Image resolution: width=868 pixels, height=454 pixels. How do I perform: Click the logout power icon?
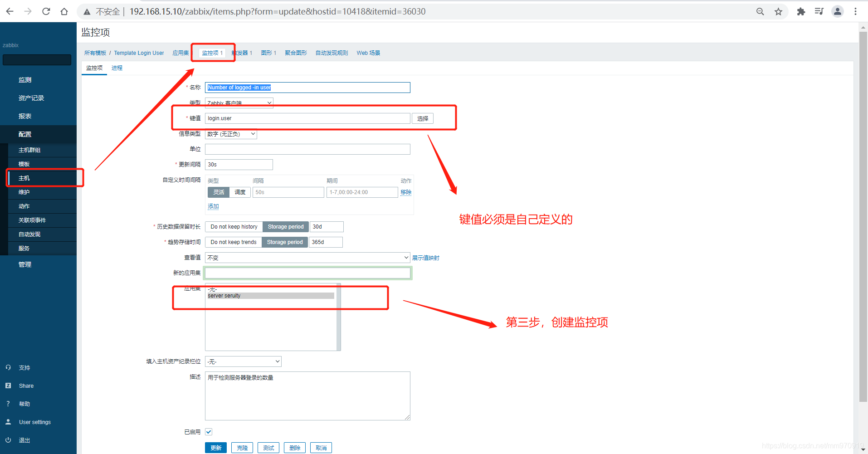pos(8,440)
